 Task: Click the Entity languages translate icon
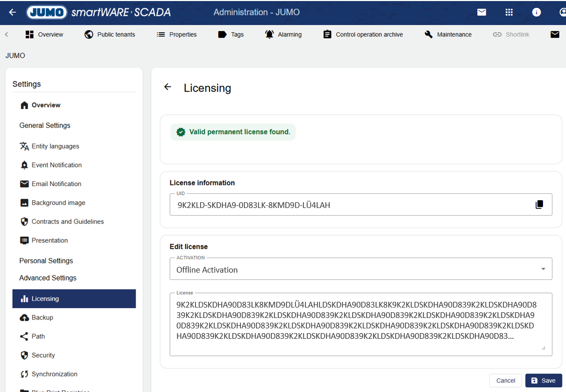pyautogui.click(x=24, y=146)
